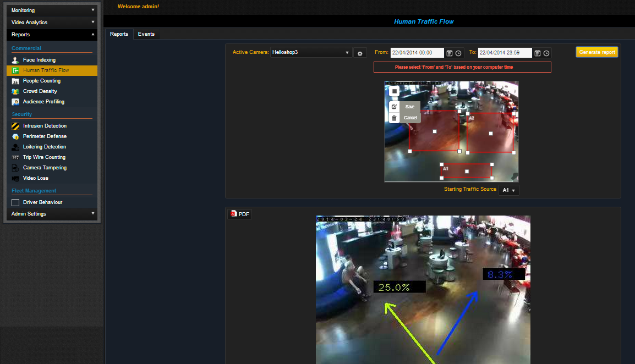
Task: Click the Human Traffic Flow green icon
Action: click(x=15, y=70)
